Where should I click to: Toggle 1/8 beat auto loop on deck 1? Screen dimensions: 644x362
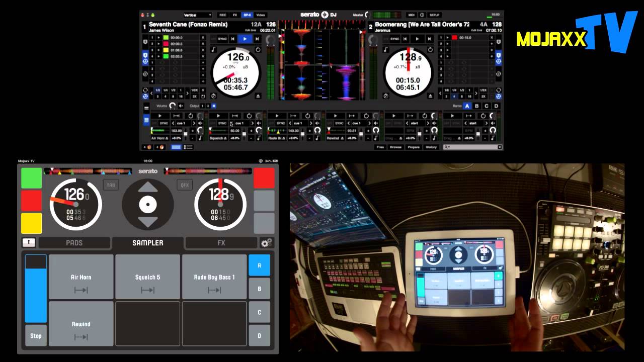coord(157,90)
